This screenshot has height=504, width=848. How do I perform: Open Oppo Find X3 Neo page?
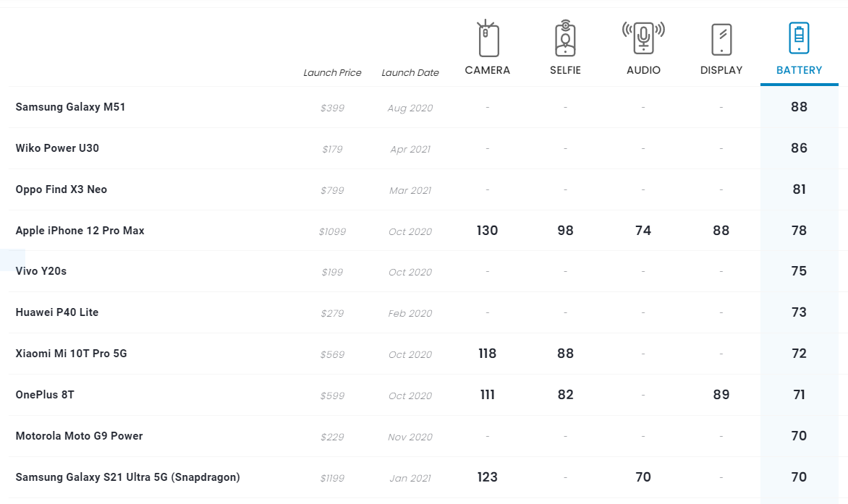pyautogui.click(x=62, y=189)
